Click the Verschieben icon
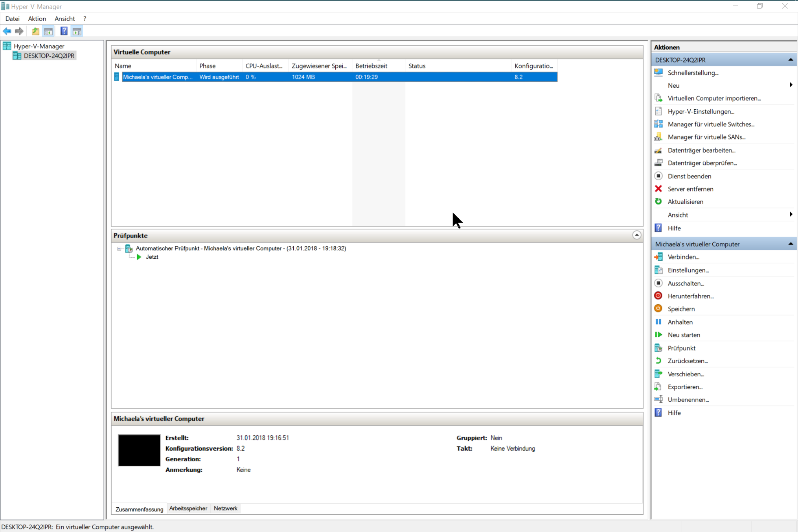The height and width of the screenshot is (532, 798). click(658, 374)
